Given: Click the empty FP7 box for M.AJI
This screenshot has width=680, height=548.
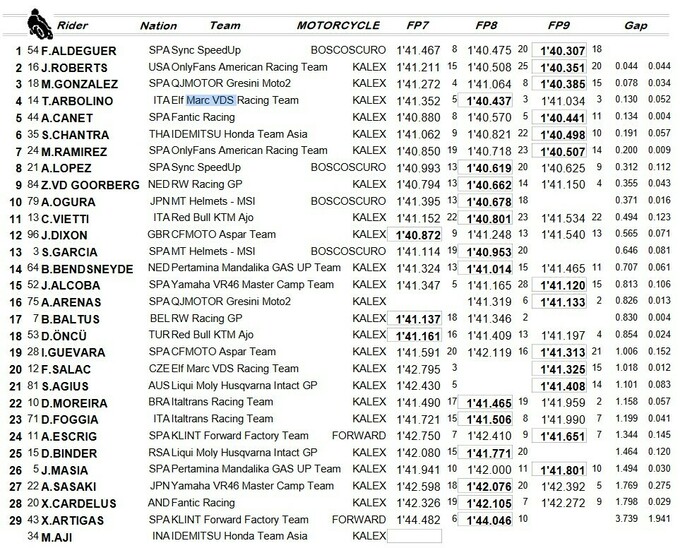Looking at the screenshot, I should [414, 536].
